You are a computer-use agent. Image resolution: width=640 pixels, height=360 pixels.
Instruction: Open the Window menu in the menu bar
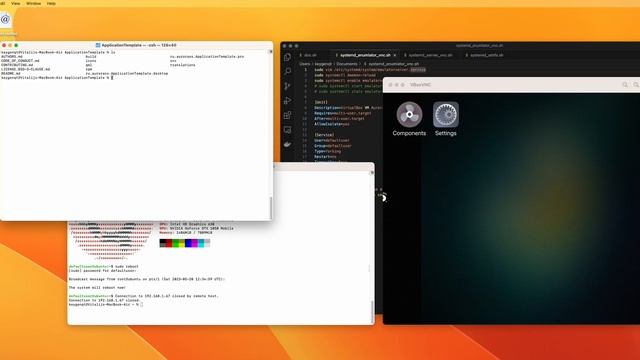click(x=33, y=3)
